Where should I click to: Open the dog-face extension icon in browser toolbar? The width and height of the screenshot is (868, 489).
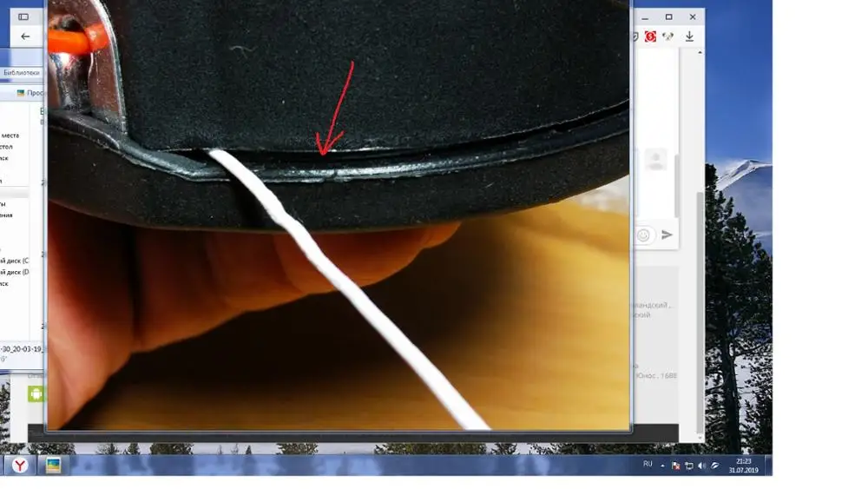(668, 36)
